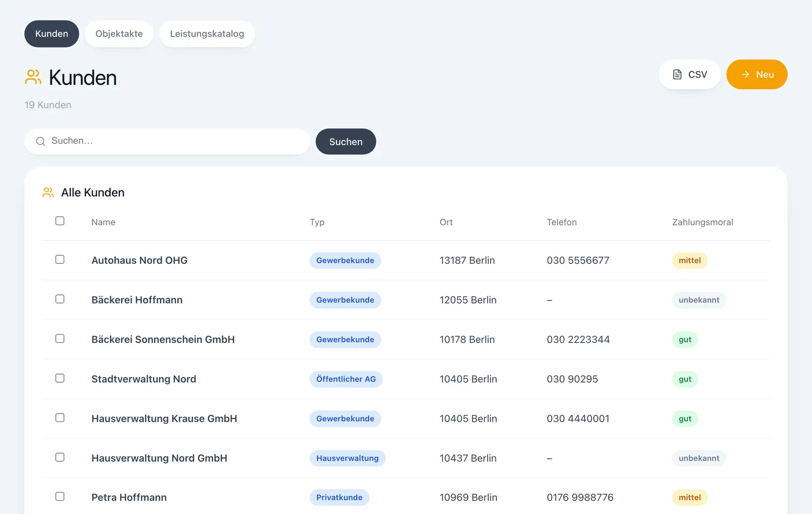The height and width of the screenshot is (514, 812).
Task: Open the Petra Hoffmann customer name
Action: tap(129, 497)
